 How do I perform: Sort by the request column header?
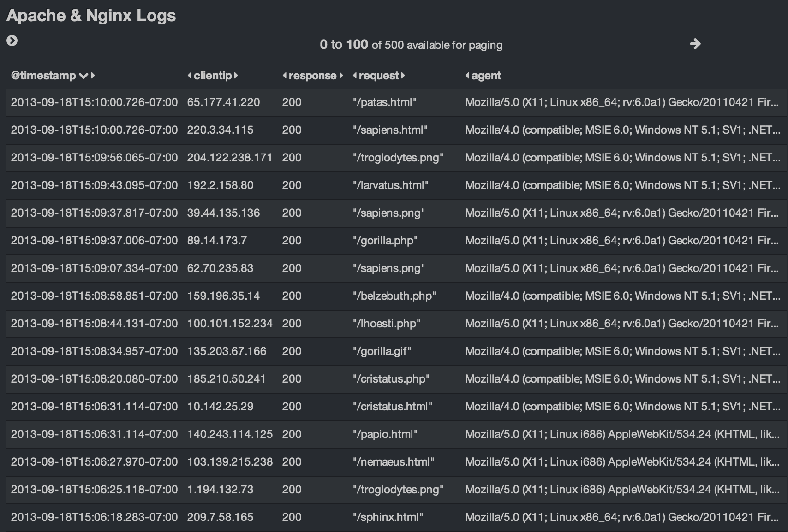[379, 76]
